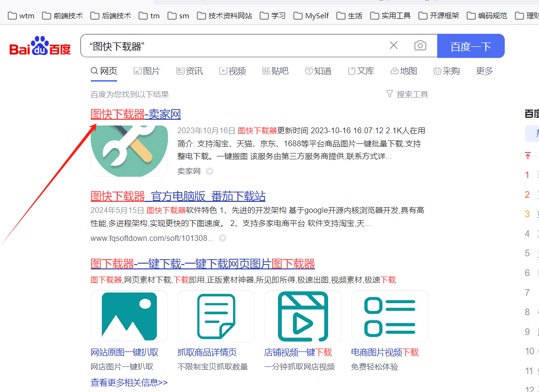Click the list layout icon card
Screen dimensions: 539x392
[390, 316]
